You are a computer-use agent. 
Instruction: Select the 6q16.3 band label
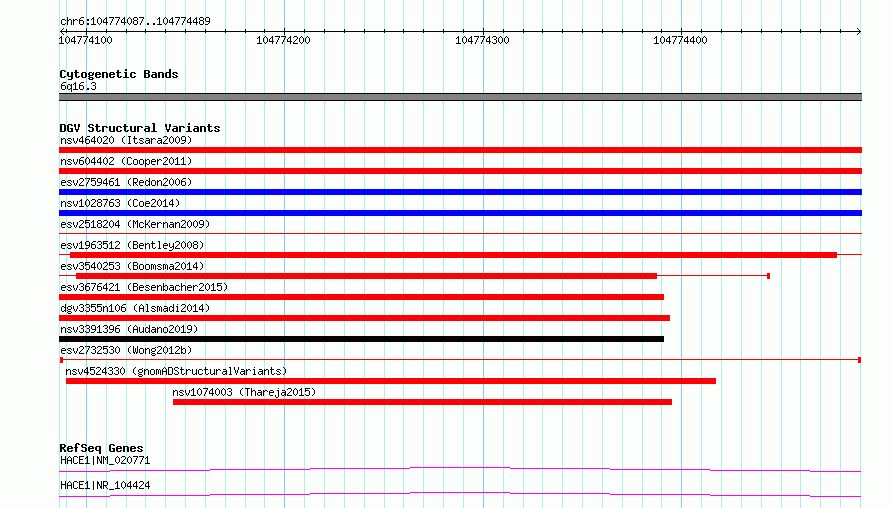pyautogui.click(x=78, y=86)
